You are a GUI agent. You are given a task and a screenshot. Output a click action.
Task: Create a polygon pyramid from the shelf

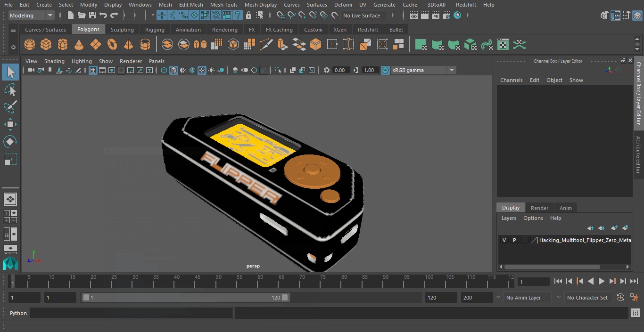tap(128, 45)
